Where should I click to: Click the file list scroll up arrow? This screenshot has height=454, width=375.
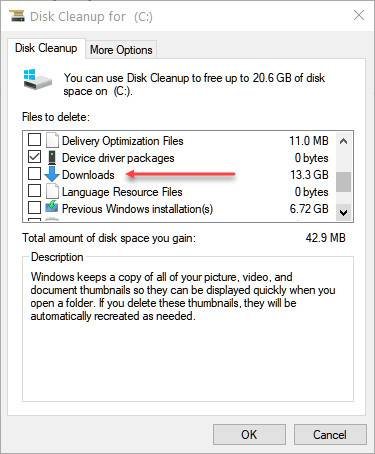343,141
